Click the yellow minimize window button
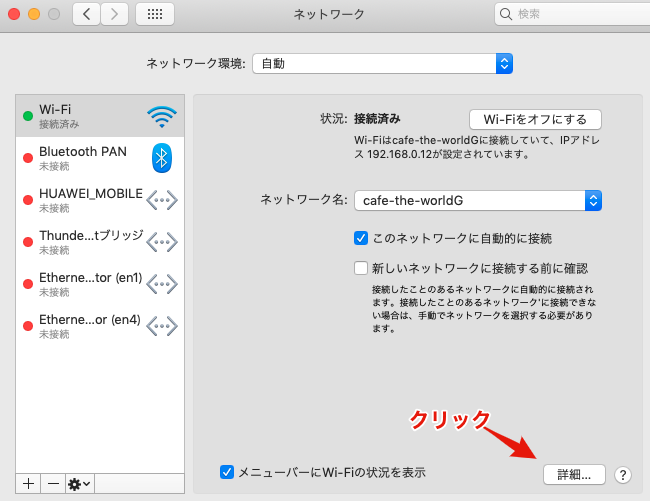 pos(34,14)
